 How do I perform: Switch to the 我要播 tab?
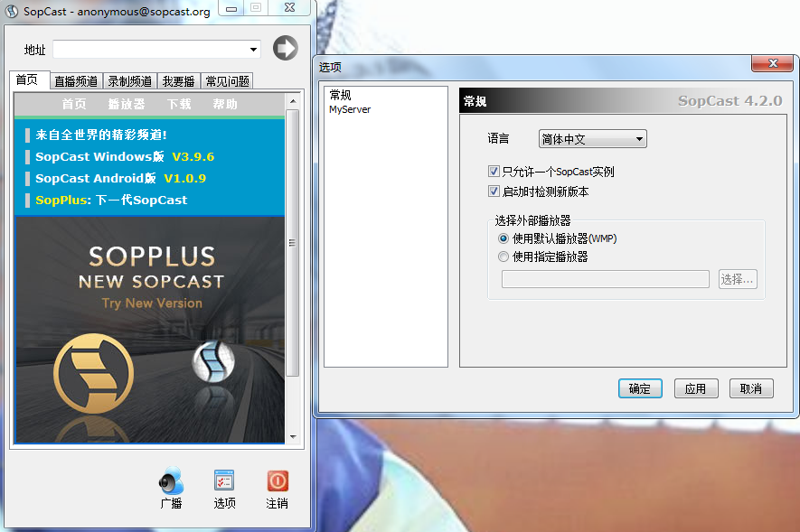(179, 81)
